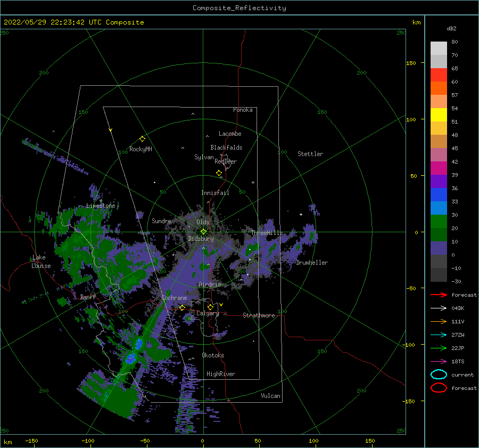Click the Vulcan city label

pyautogui.click(x=270, y=396)
